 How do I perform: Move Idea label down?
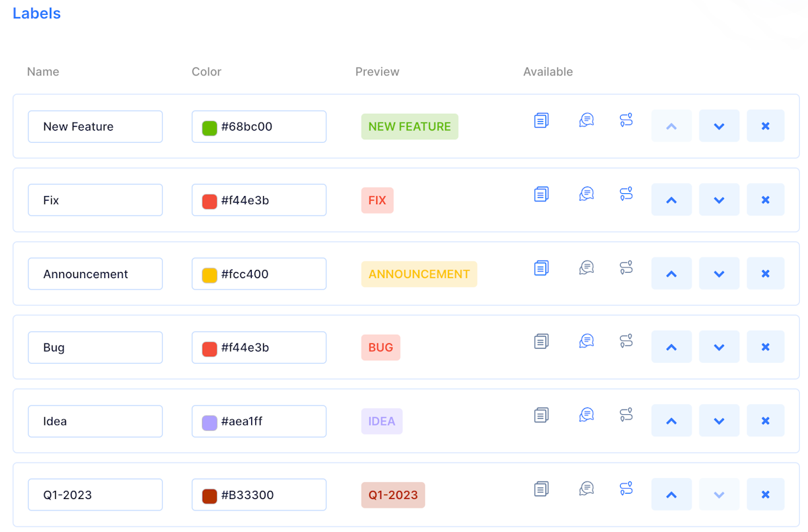pos(719,421)
